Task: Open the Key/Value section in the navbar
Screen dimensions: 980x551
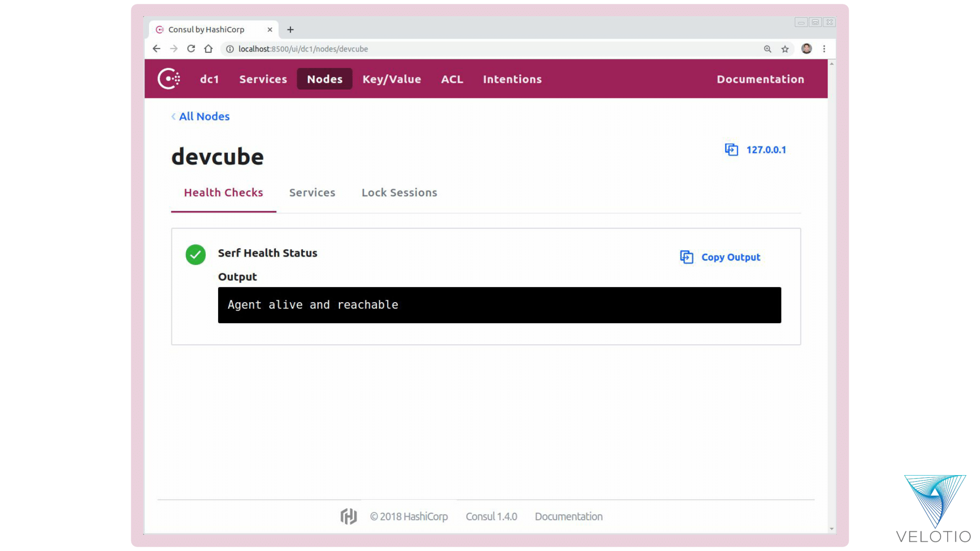Action: click(x=392, y=79)
